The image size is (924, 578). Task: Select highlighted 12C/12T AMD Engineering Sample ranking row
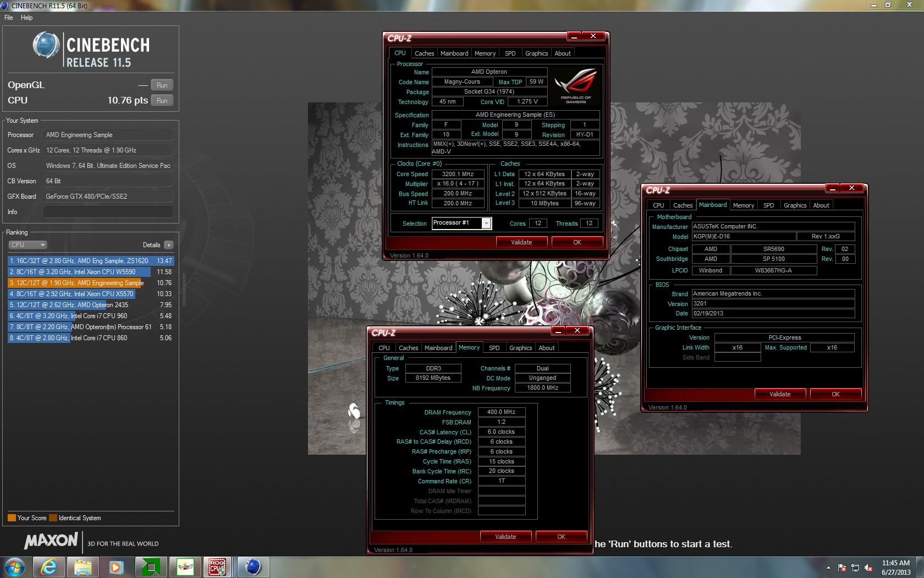point(91,283)
